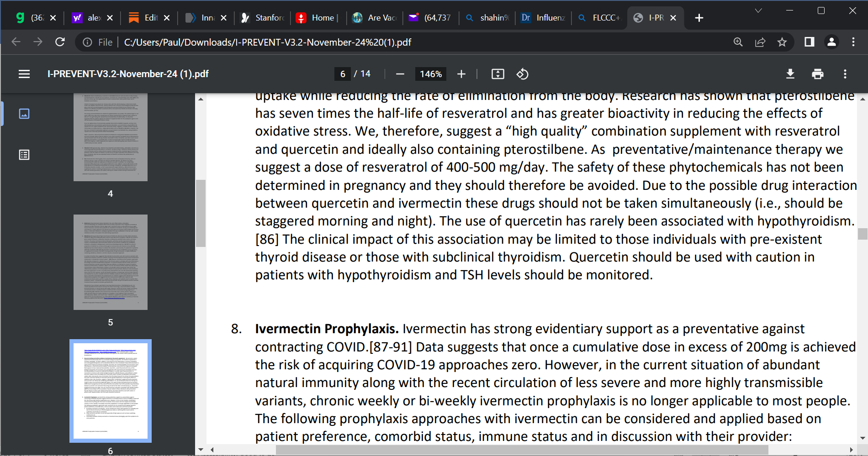Close the Yahoo alex tab
This screenshot has height=456, width=868.
110,18
